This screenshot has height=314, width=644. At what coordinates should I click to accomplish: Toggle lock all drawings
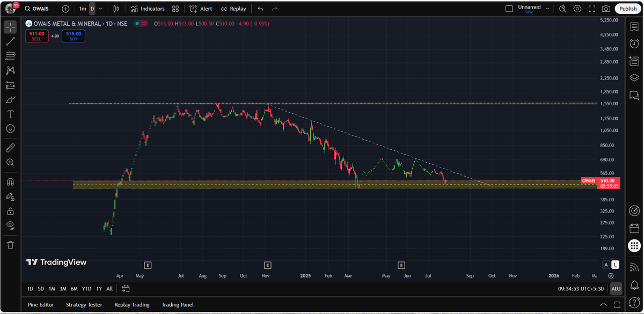tap(10, 211)
